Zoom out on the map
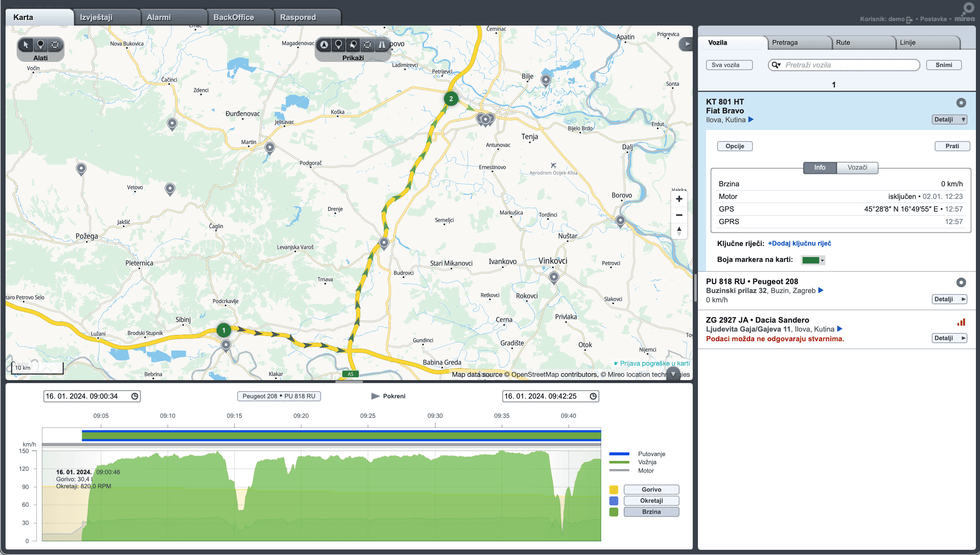This screenshot has width=980, height=555. [x=679, y=215]
